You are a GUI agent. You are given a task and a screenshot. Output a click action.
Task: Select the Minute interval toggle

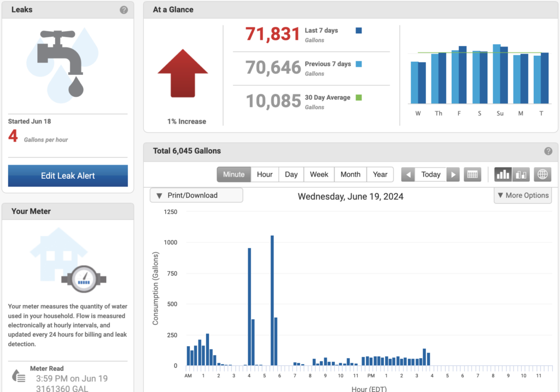pyautogui.click(x=234, y=174)
